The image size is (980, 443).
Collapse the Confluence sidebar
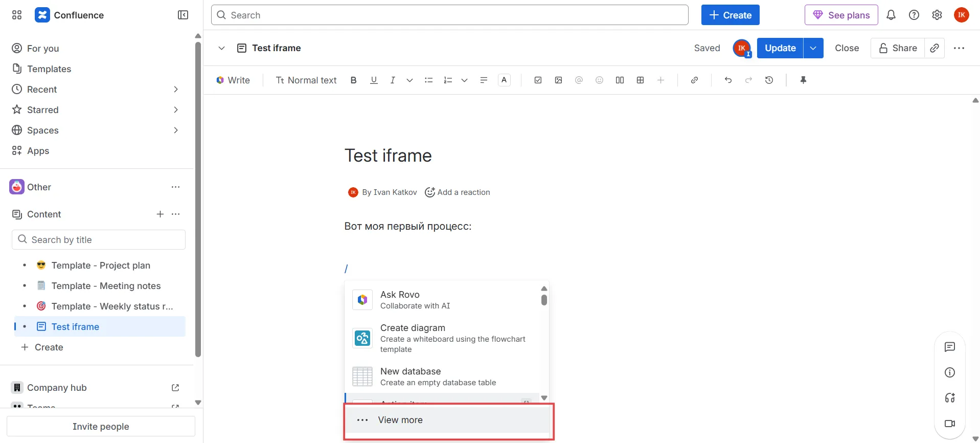click(x=183, y=15)
